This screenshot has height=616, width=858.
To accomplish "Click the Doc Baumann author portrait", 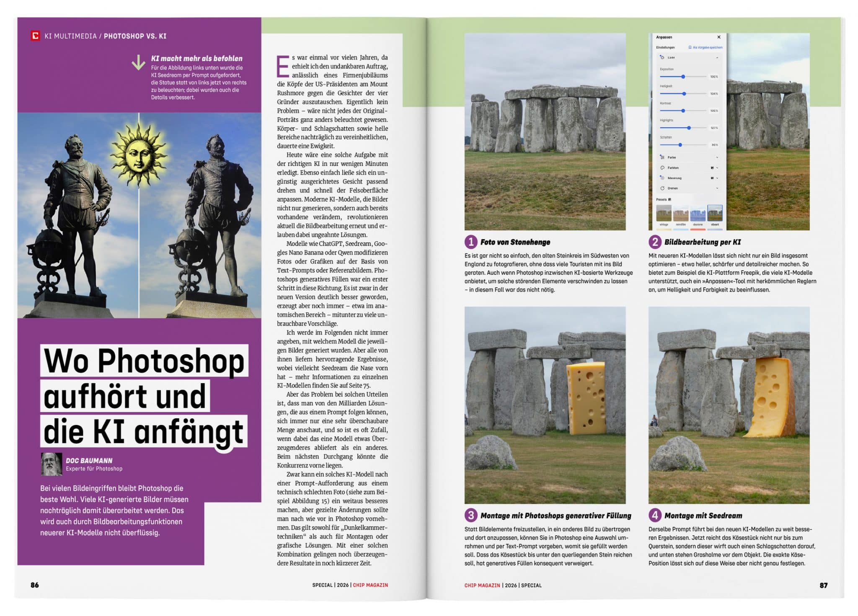I will 51,464.
